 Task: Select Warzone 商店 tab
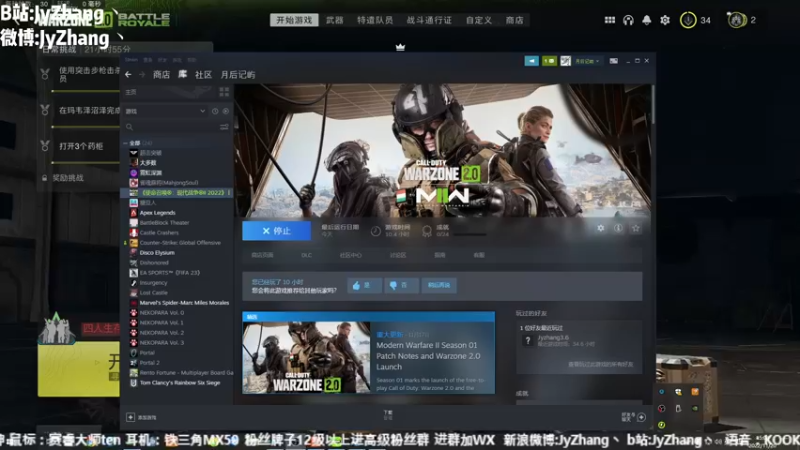point(514,20)
